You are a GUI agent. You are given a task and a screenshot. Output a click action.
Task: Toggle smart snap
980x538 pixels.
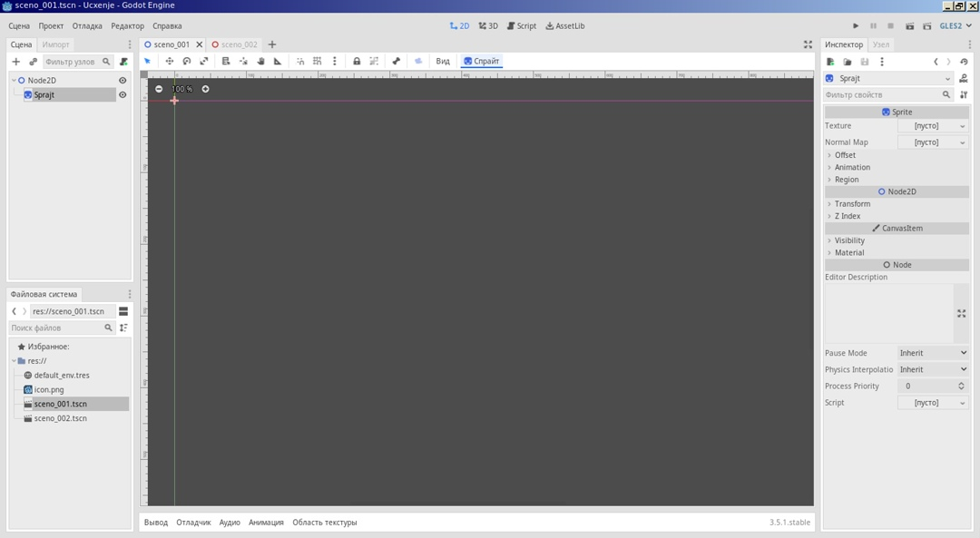point(300,61)
